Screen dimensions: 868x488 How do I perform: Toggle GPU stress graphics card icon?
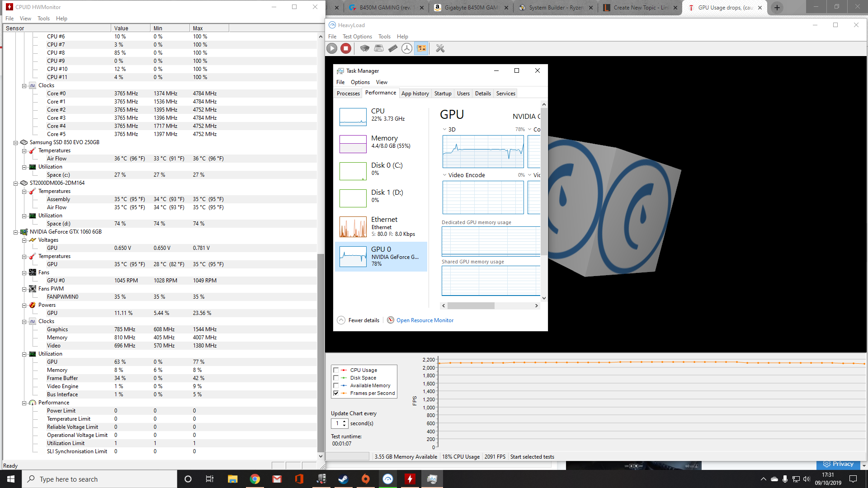421,48
